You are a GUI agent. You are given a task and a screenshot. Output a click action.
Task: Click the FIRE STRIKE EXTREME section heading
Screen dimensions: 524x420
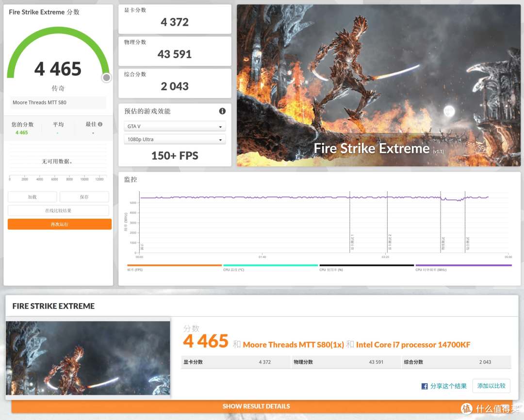coord(53,306)
